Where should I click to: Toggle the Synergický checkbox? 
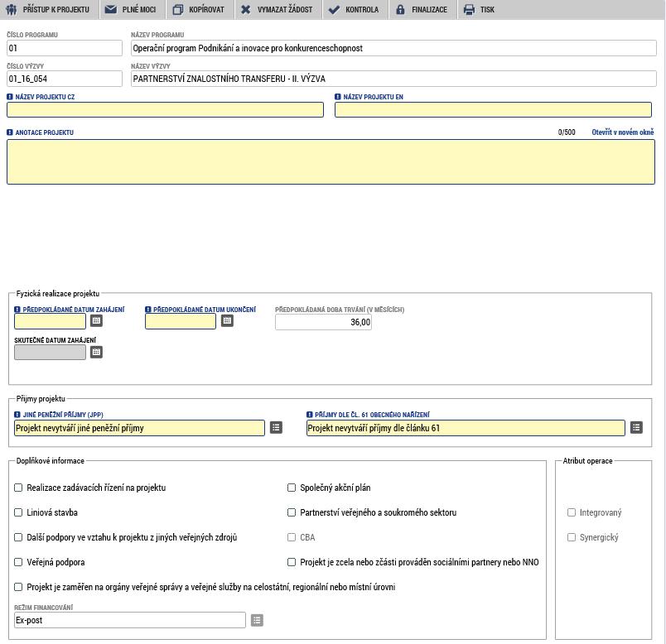572,537
